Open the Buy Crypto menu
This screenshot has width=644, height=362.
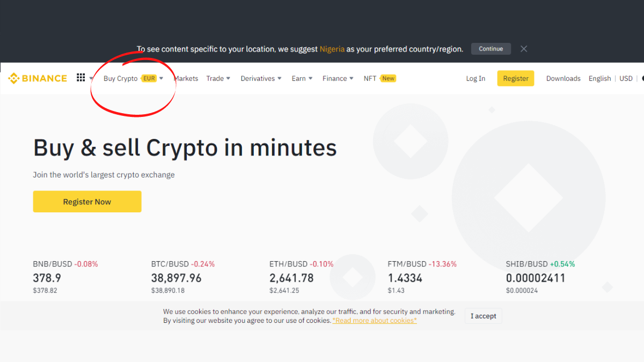tap(120, 78)
